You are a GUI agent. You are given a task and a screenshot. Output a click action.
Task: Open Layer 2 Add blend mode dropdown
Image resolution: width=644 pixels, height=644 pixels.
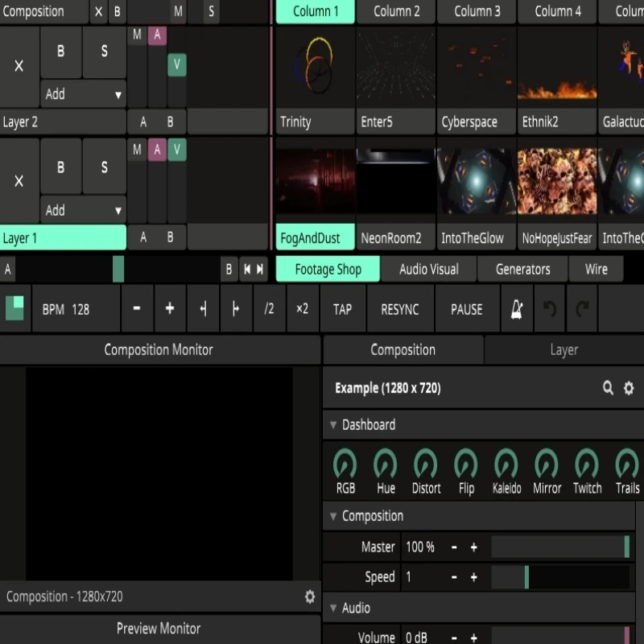point(83,94)
